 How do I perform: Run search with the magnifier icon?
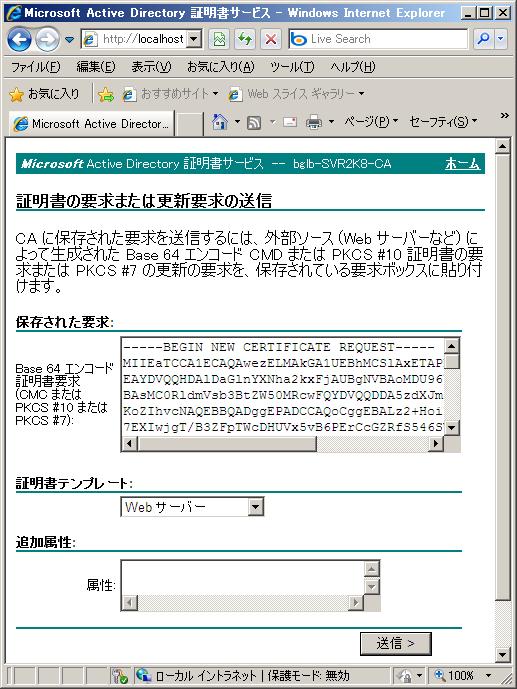click(x=483, y=39)
